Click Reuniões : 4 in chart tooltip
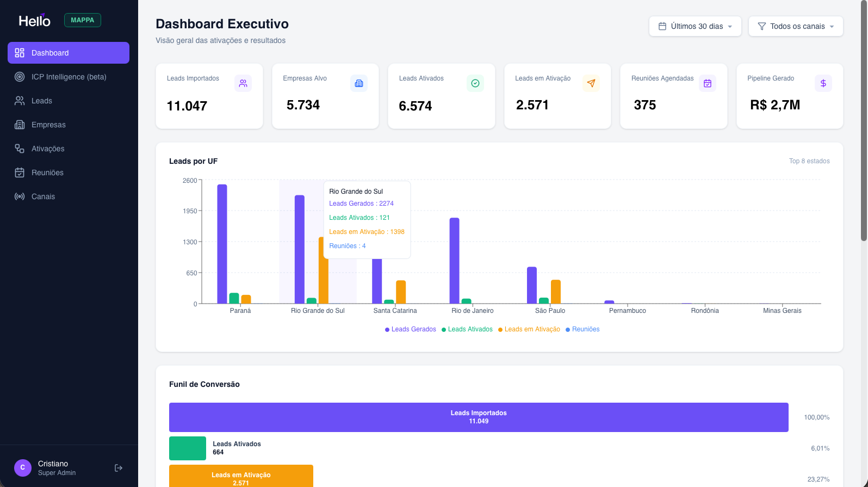 pos(348,246)
